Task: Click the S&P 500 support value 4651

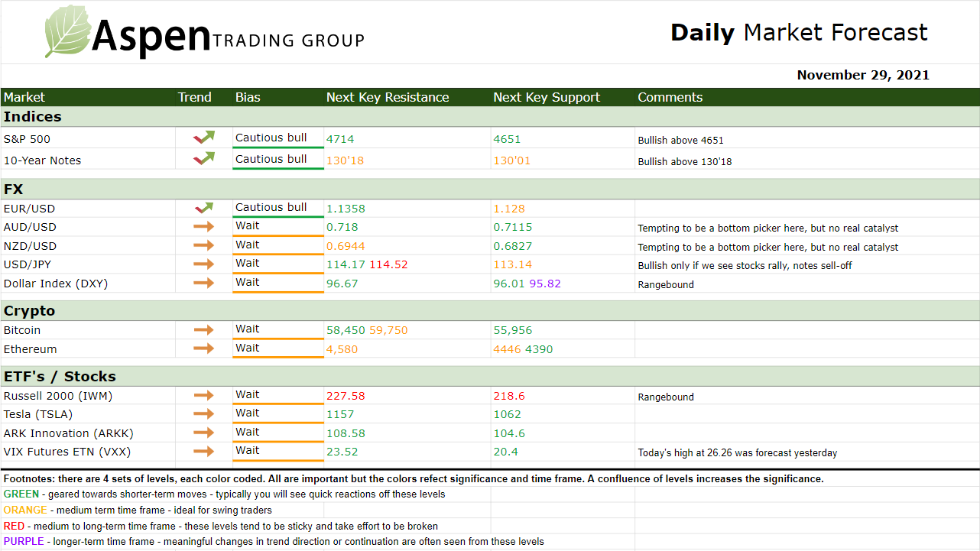Action: 507,139
